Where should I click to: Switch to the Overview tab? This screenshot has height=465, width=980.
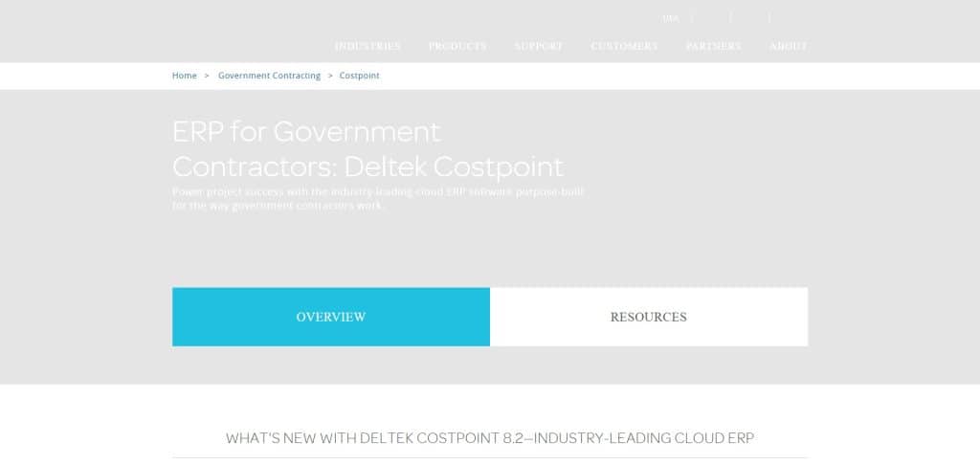click(x=331, y=317)
